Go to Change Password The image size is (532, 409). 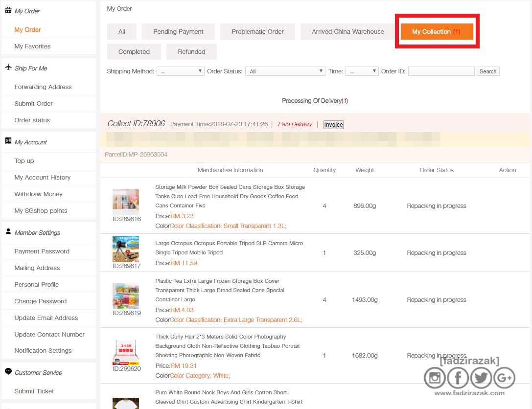click(x=40, y=301)
